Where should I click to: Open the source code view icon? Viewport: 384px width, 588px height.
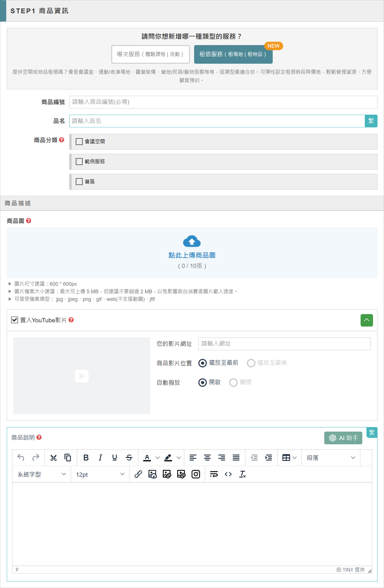228,474
